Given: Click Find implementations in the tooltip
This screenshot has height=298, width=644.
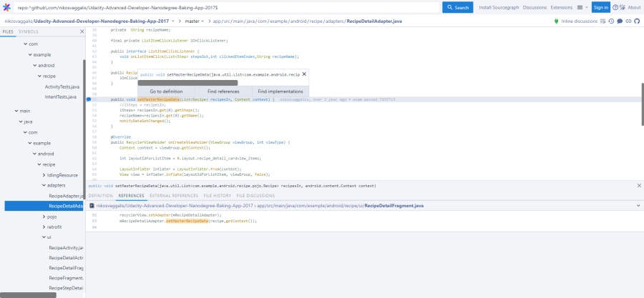Looking at the screenshot, I should point(280,91).
